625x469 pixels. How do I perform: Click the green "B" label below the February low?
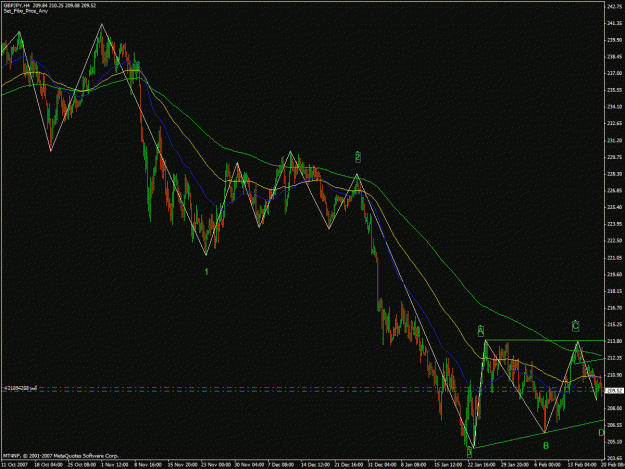click(x=546, y=445)
